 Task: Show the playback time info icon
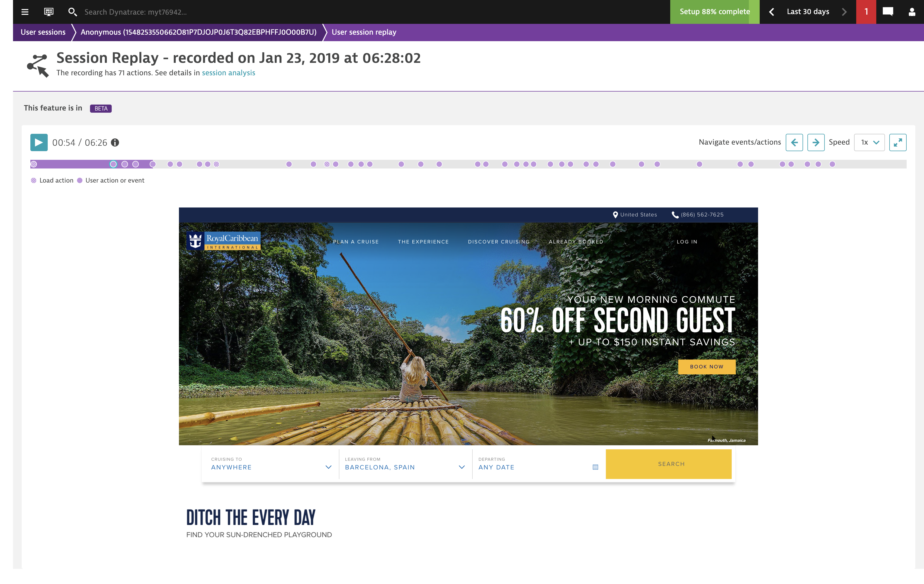pyautogui.click(x=115, y=143)
